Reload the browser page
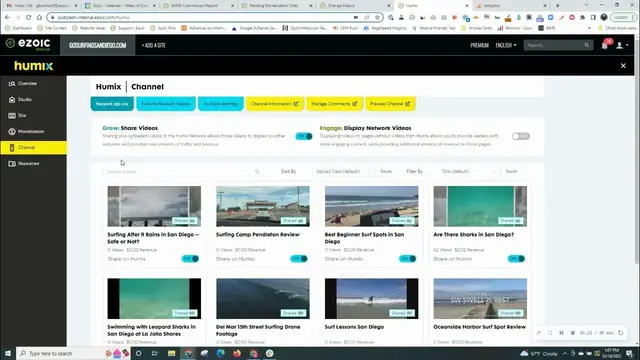 (x=28, y=18)
